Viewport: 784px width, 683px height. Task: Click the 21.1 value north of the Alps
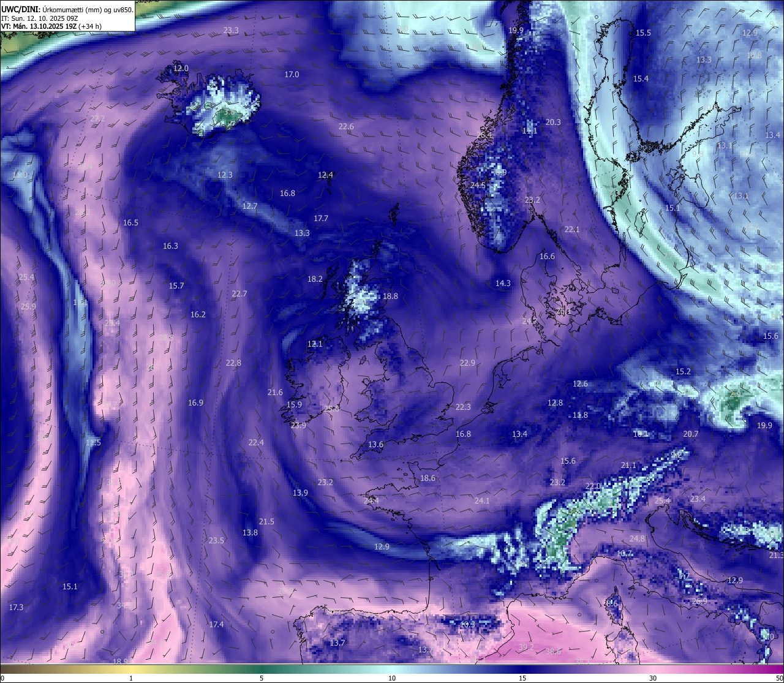pos(628,466)
